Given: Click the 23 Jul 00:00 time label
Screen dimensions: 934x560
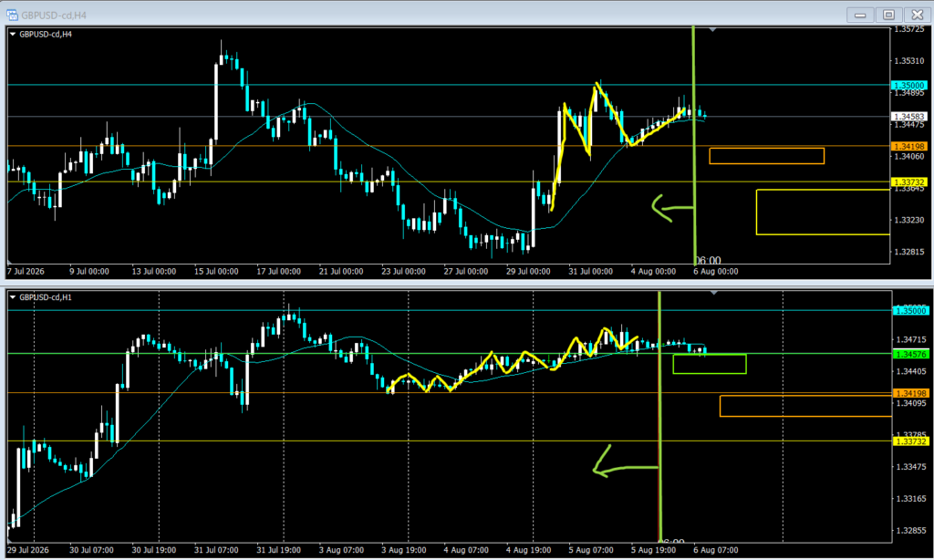Looking at the screenshot, I should (403, 271).
